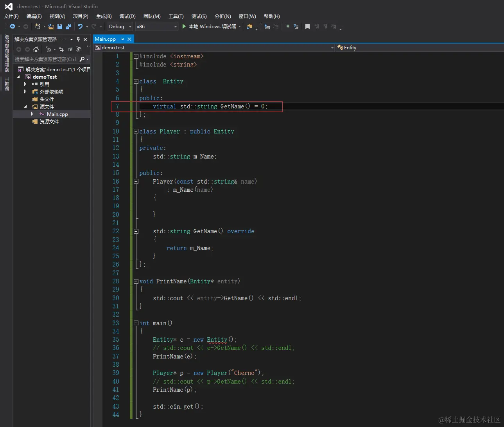Open the 调试(D) menu
The image size is (504, 427).
click(x=127, y=16)
